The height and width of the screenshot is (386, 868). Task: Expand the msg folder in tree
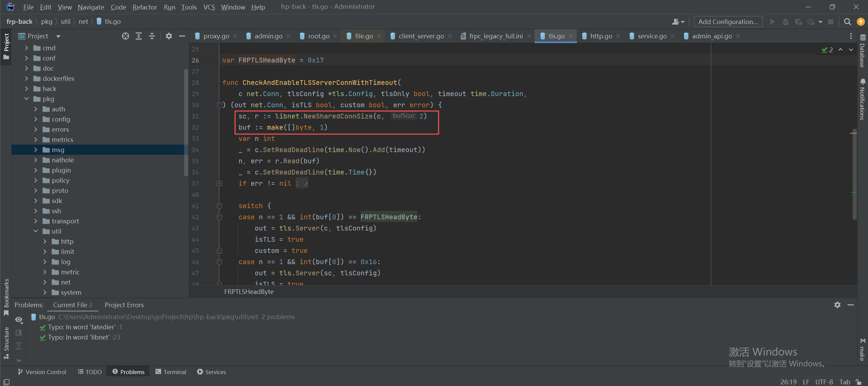pos(36,150)
